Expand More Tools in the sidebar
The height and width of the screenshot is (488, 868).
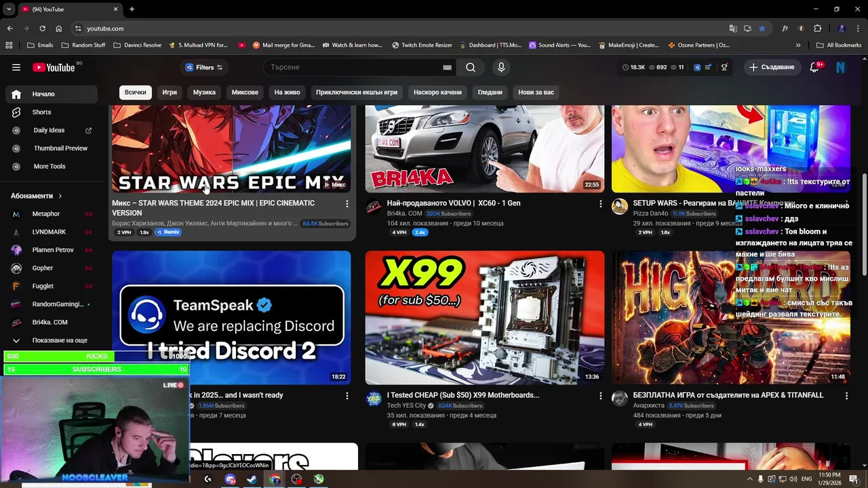click(x=52, y=166)
